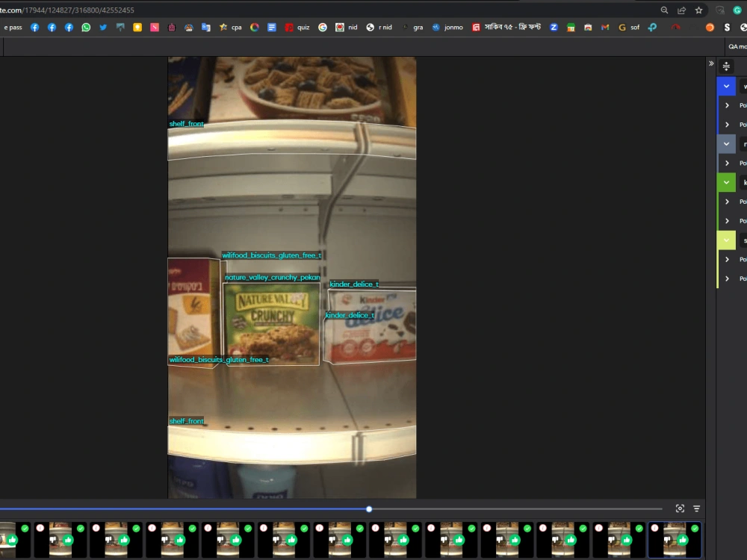Open the WhatsApp bookmark
This screenshot has width=747, height=560.
pos(86,27)
